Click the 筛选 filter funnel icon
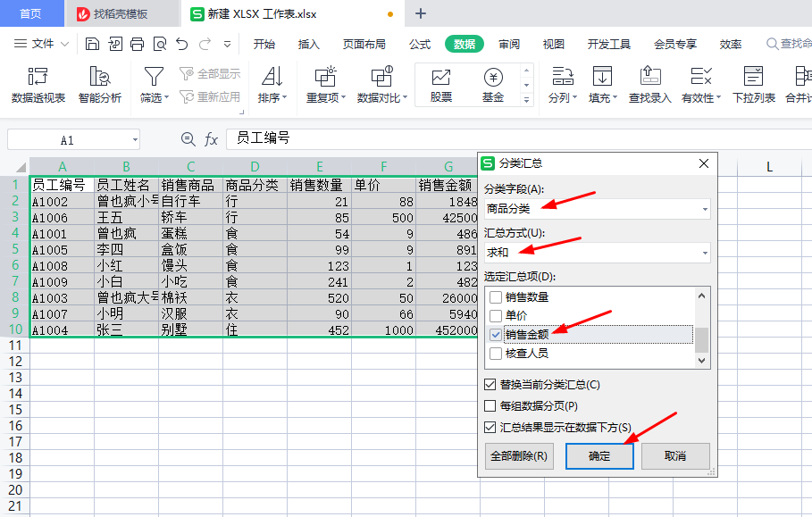The width and height of the screenshot is (812, 517). click(154, 77)
